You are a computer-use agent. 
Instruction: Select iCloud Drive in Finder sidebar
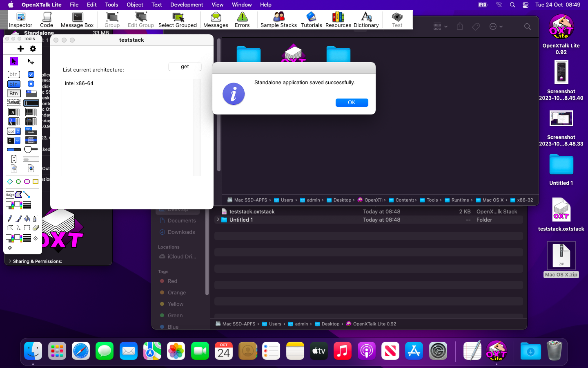(177, 257)
